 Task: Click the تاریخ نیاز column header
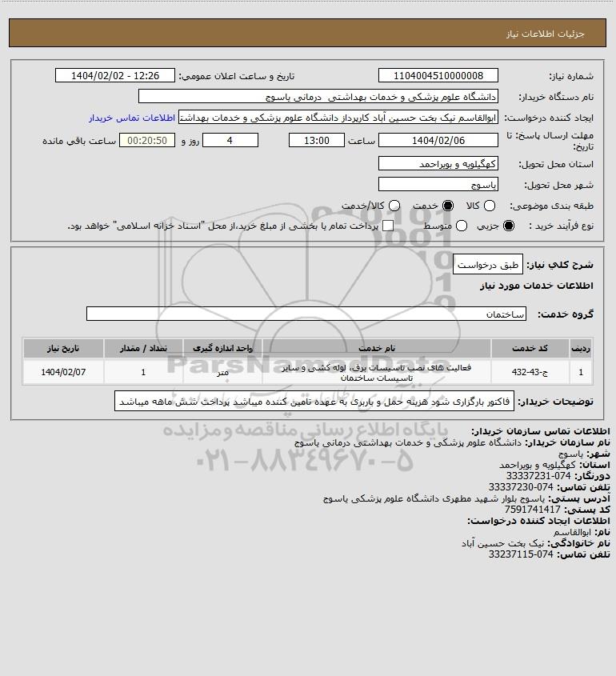[x=63, y=348]
